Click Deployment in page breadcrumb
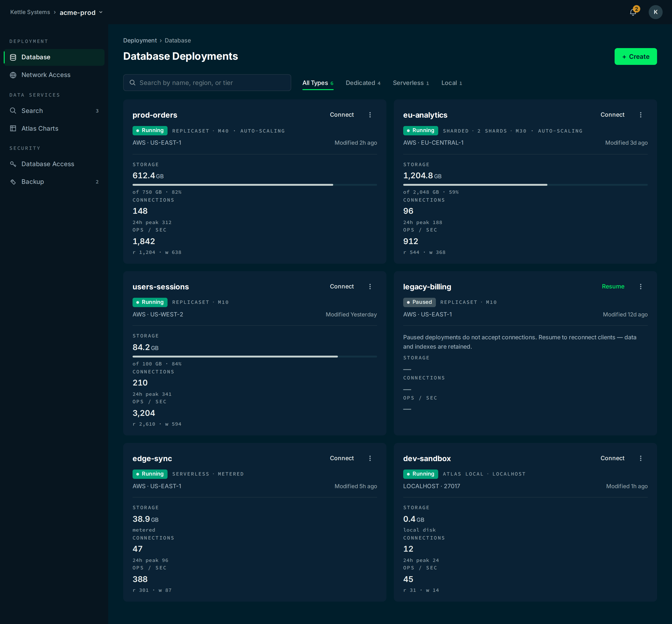The height and width of the screenshot is (624, 672). coord(140,41)
